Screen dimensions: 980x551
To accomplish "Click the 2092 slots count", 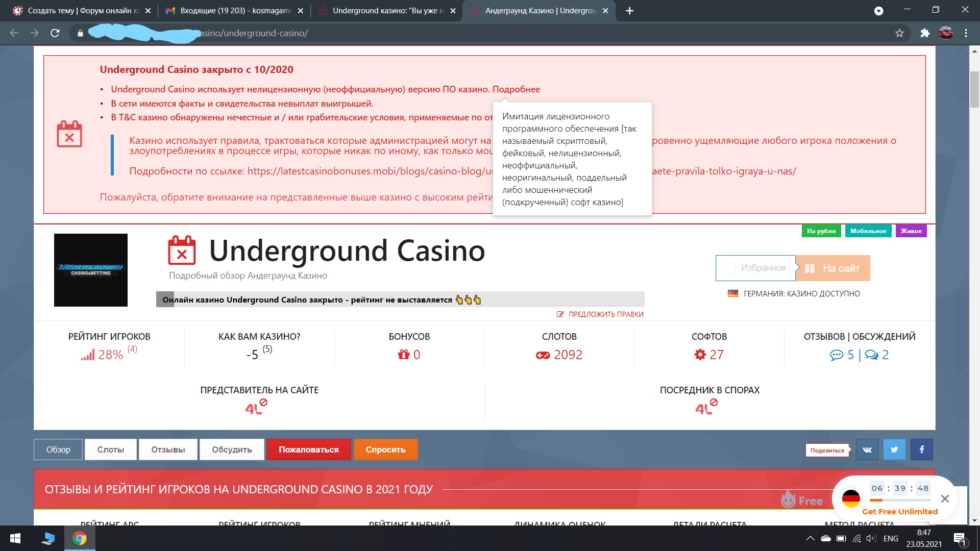I will [x=559, y=355].
